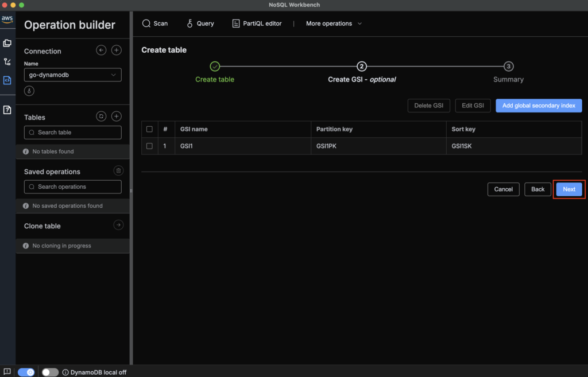Refresh the Tables list
Image resolution: width=588 pixels, height=377 pixels.
tap(101, 116)
